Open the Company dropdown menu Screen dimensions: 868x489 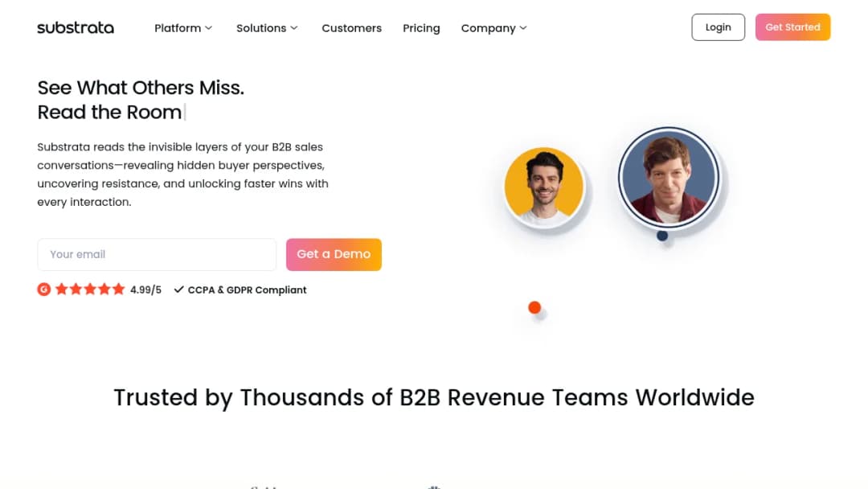493,28
